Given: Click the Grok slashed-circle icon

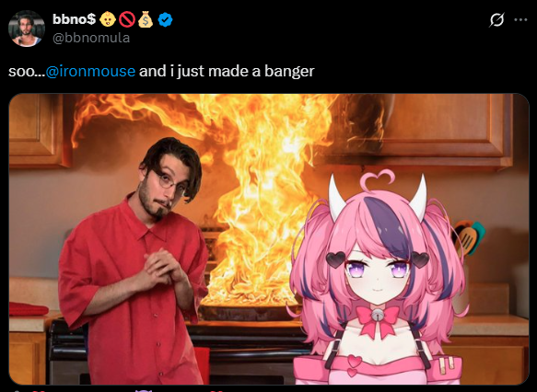Looking at the screenshot, I should point(496,20).
